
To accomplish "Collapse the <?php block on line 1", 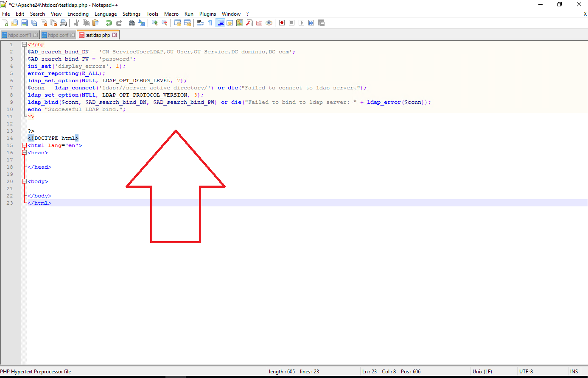I will pos(24,44).
